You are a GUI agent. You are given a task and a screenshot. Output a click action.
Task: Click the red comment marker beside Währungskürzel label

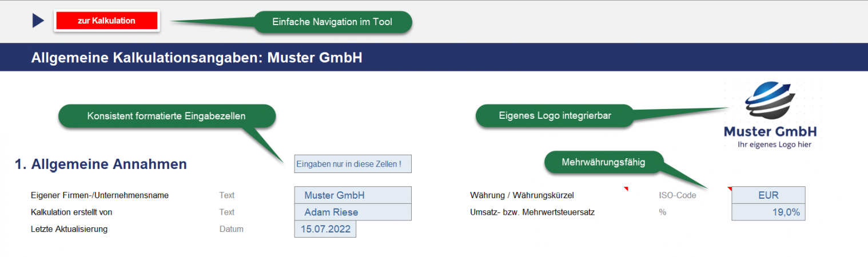[626, 189]
